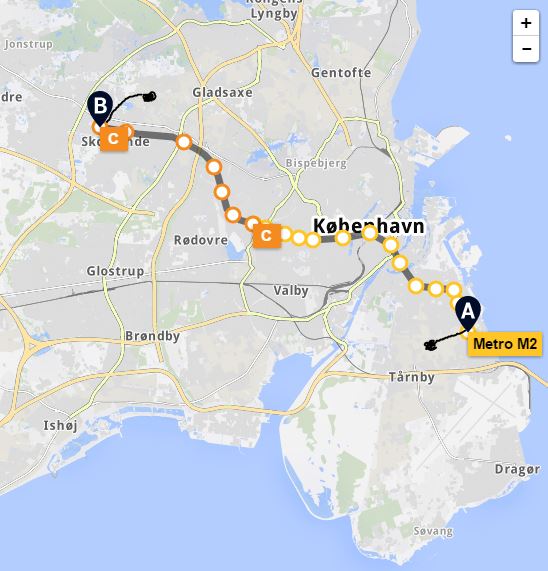Select the destination marker B pin
This screenshot has height=571, width=548.
(x=100, y=109)
